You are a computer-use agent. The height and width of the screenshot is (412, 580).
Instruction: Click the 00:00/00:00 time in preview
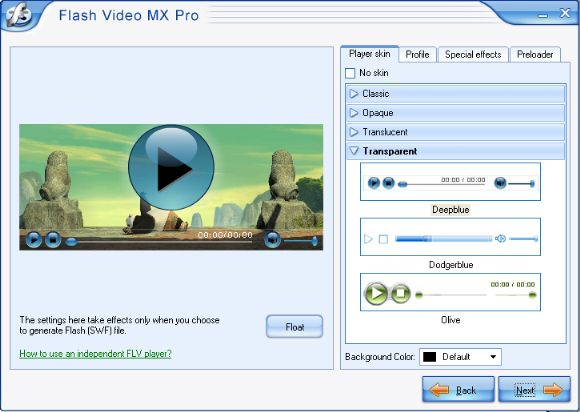(x=225, y=235)
